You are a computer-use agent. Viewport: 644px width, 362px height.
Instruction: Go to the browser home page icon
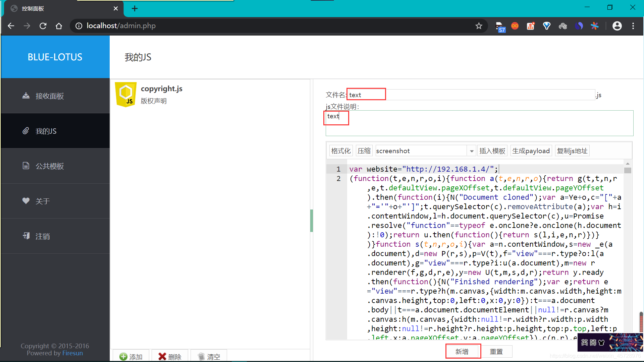[x=59, y=26]
